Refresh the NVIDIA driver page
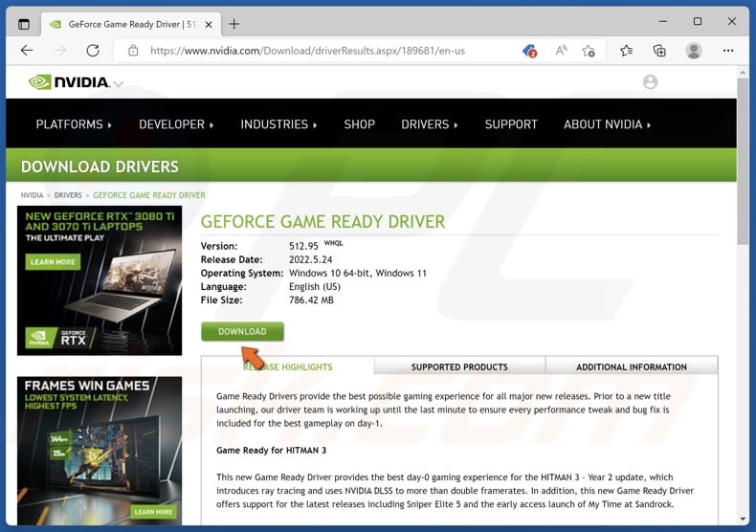The image size is (756, 532). pos(93,51)
